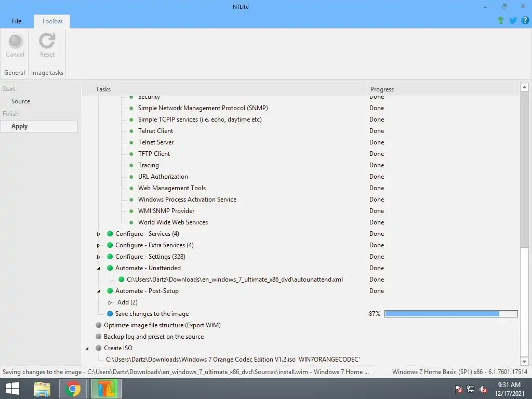Click green dot beside Telnet Client
Screen dimensions: 532x399
(x=131, y=131)
